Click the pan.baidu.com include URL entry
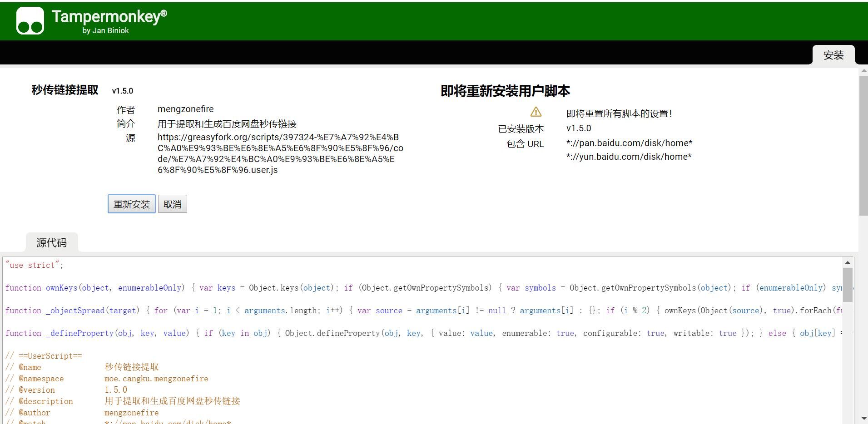Screen dimensions: 868x424 tap(629, 143)
